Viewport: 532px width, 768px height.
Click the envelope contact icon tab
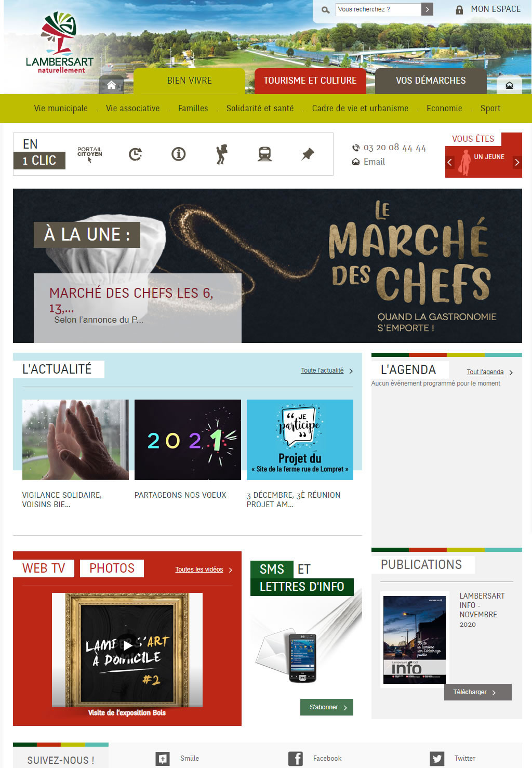(x=509, y=85)
